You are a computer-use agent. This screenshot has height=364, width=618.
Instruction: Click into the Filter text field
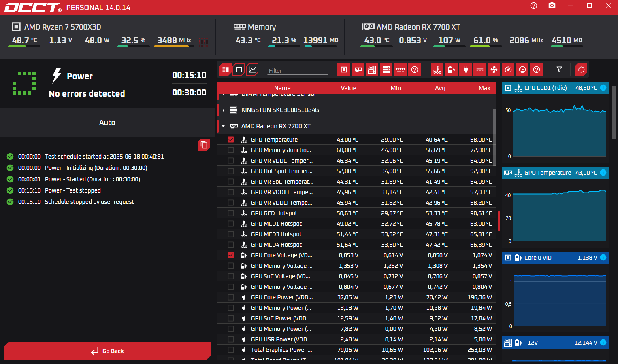pyautogui.click(x=298, y=70)
